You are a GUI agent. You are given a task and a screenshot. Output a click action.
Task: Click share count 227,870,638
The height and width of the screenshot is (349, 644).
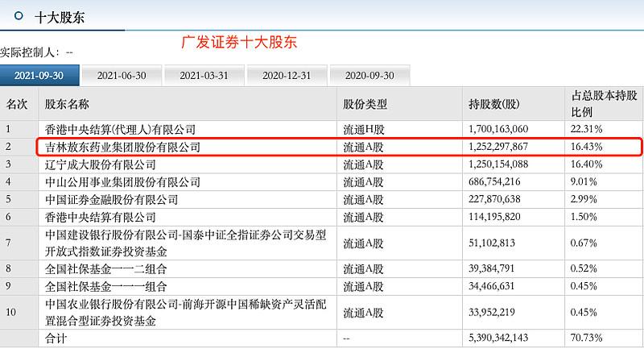click(x=494, y=199)
